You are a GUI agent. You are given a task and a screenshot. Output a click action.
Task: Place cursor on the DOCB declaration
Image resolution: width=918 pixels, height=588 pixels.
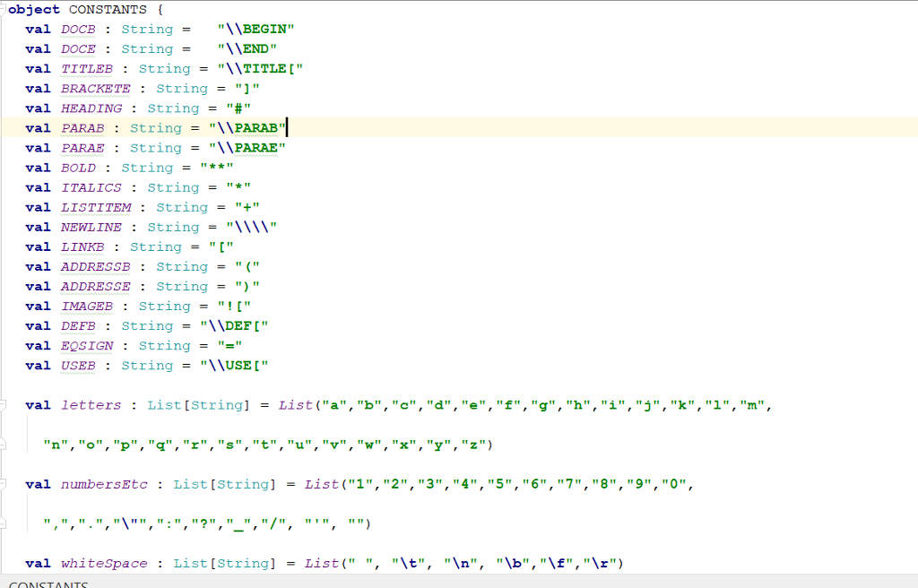click(x=77, y=29)
